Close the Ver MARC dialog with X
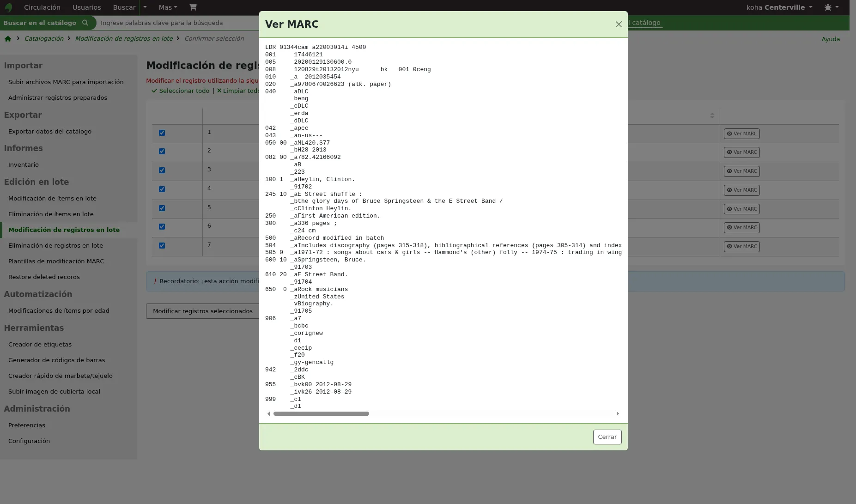This screenshot has height=504, width=856. point(619,24)
